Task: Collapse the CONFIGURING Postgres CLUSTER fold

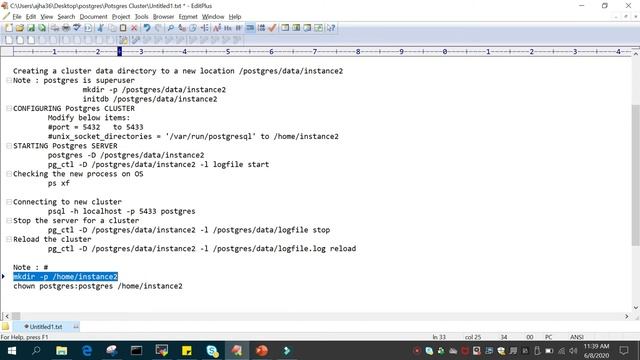Action: 9,108
